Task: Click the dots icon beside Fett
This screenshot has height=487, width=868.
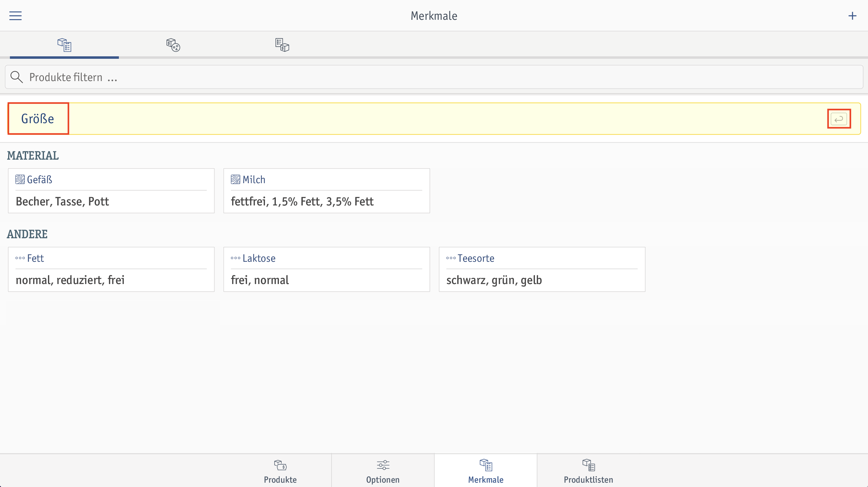Action: coord(20,258)
